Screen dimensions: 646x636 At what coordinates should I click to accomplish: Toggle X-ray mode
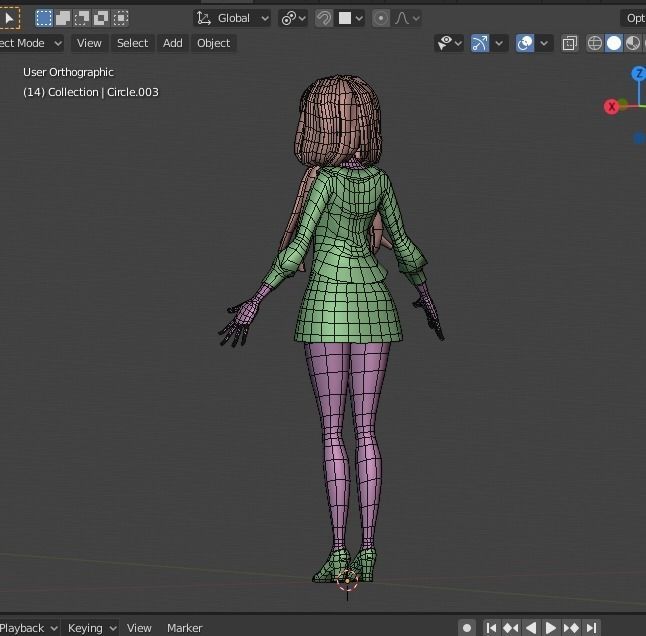(x=569, y=43)
